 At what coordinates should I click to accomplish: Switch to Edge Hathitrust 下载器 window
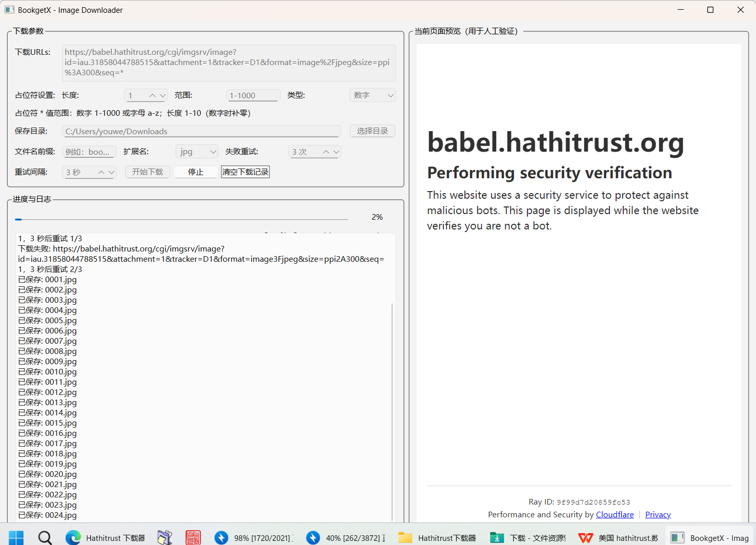coord(106,537)
